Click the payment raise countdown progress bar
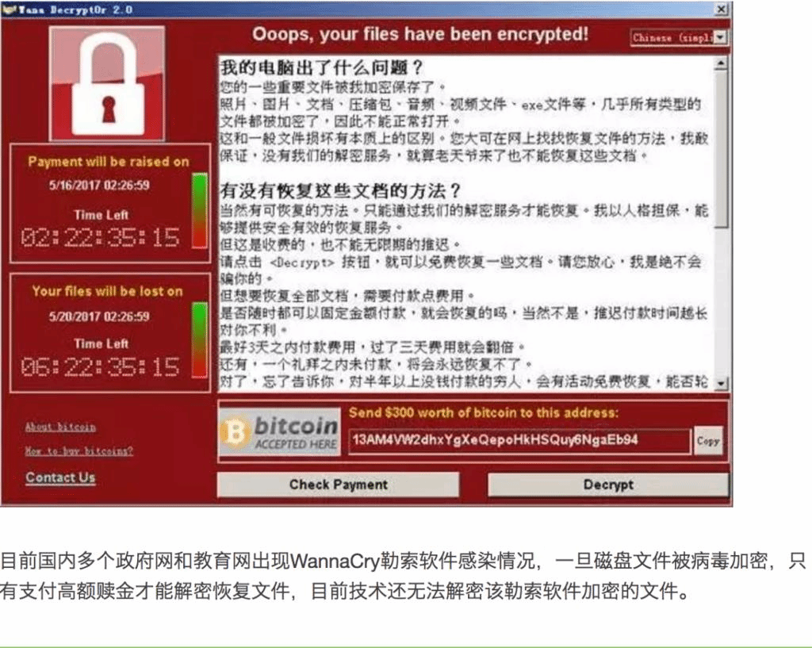The image size is (812, 648). 199,211
